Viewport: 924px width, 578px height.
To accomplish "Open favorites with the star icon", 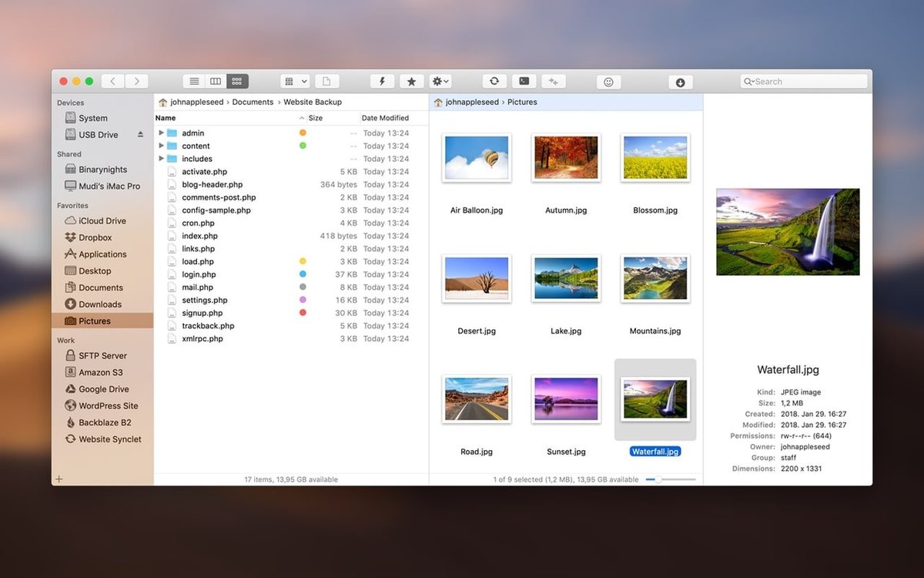I will [x=411, y=82].
